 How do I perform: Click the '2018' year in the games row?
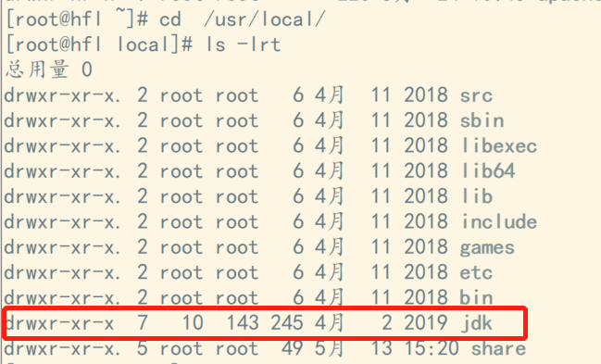[426, 247]
